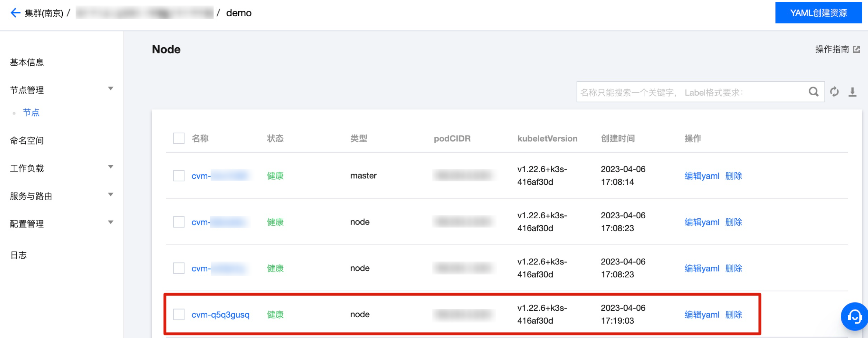Open the 配置管理 sidebar section

pos(27,224)
